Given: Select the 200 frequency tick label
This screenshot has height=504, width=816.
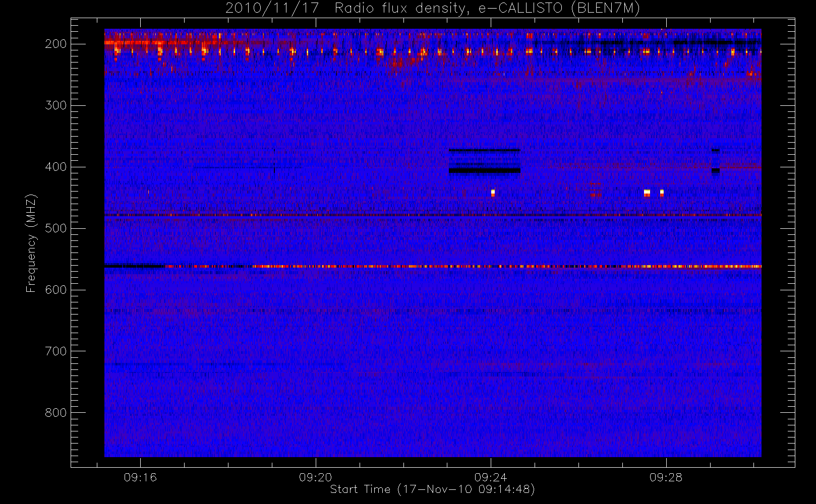Looking at the screenshot, I should pos(55,44).
